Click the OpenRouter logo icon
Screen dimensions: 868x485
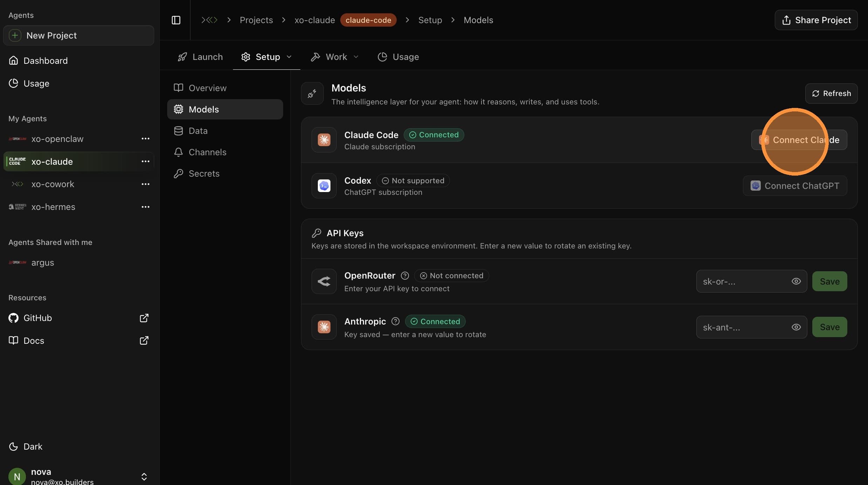(x=324, y=281)
